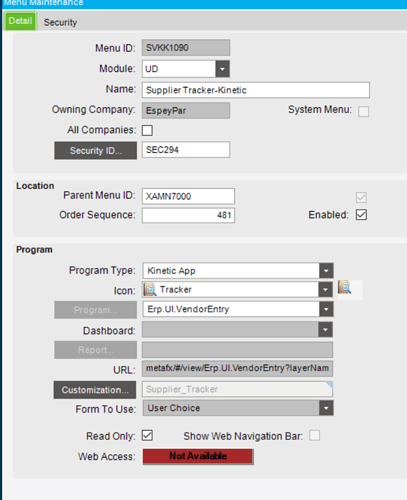407x500 pixels.
Task: Open the Form To Use dropdown
Action: [x=326, y=408]
